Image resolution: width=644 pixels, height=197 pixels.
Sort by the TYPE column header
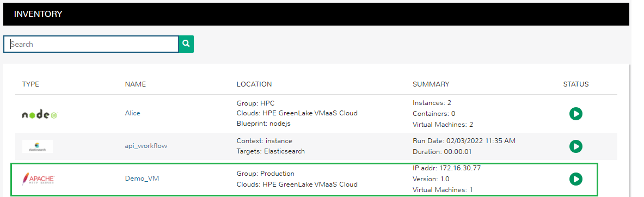30,84
